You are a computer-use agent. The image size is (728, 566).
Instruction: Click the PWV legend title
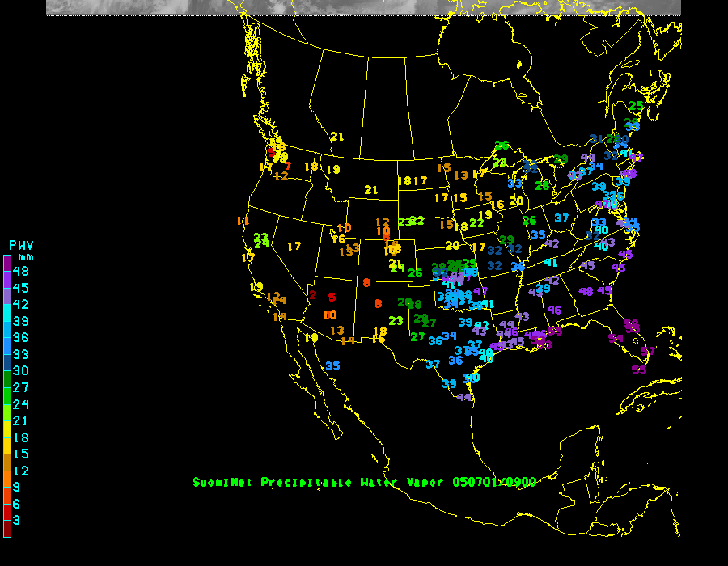[x=21, y=244]
